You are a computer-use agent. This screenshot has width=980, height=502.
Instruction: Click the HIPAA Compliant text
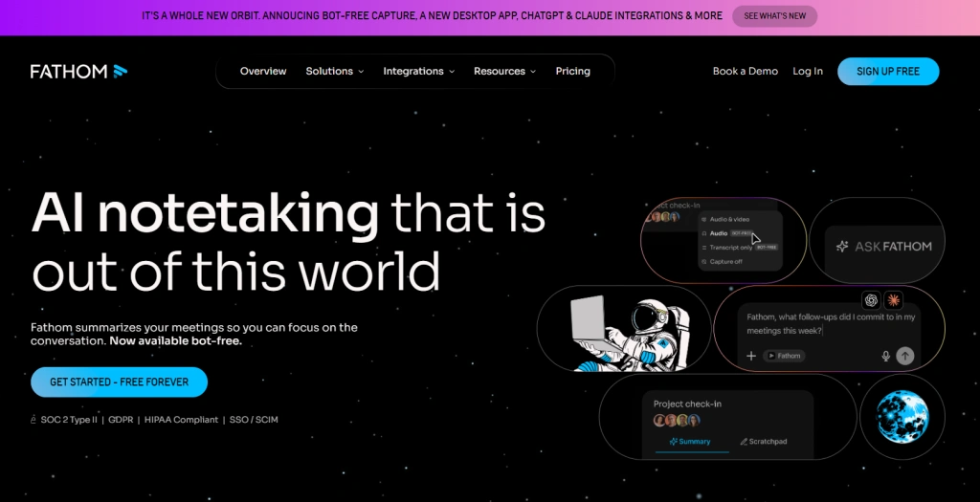click(181, 420)
